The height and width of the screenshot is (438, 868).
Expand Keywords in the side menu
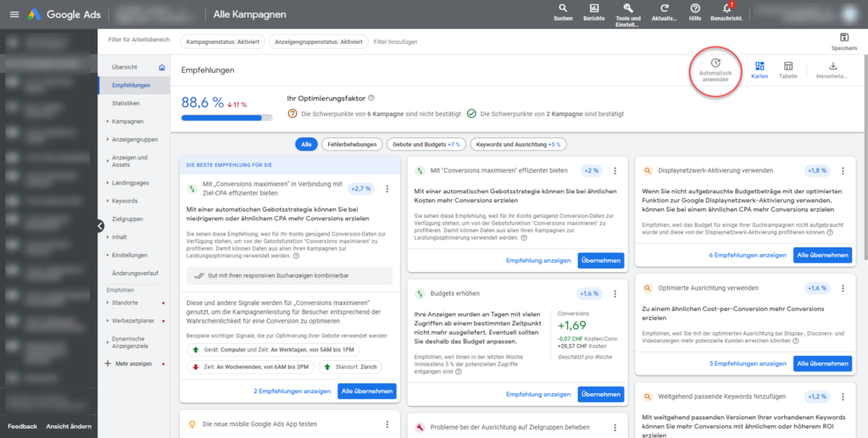108,201
